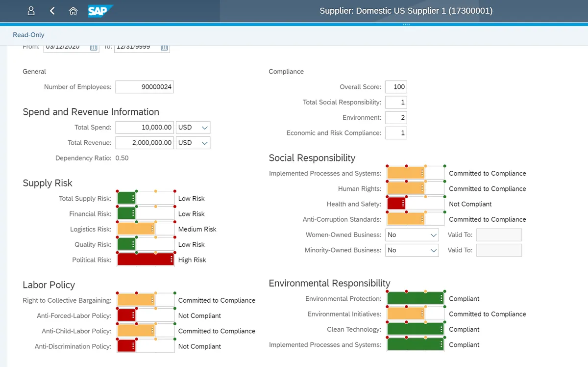Click the Total Revenue amount field
Viewport: 588px width, 367px height.
145,143
